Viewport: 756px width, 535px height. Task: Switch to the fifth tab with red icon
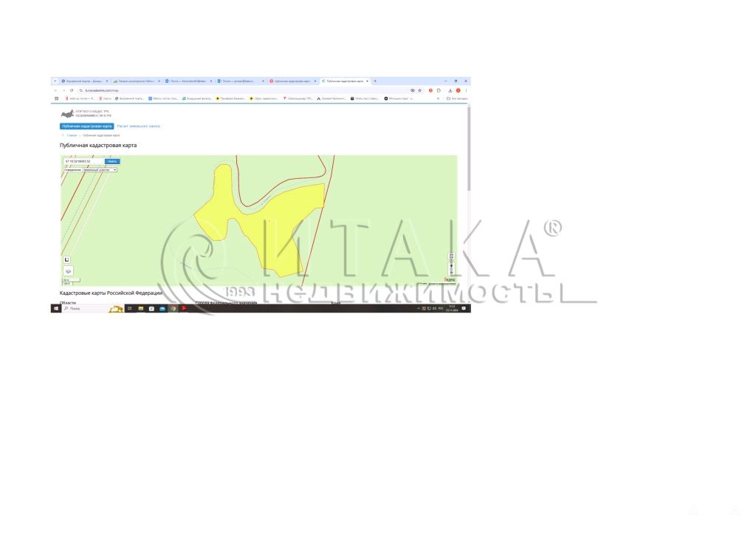(x=293, y=81)
